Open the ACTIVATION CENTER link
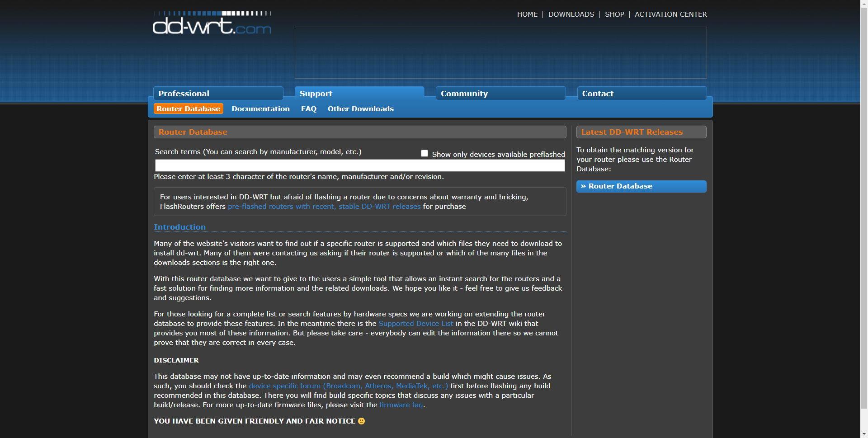The height and width of the screenshot is (438, 868). (x=670, y=14)
